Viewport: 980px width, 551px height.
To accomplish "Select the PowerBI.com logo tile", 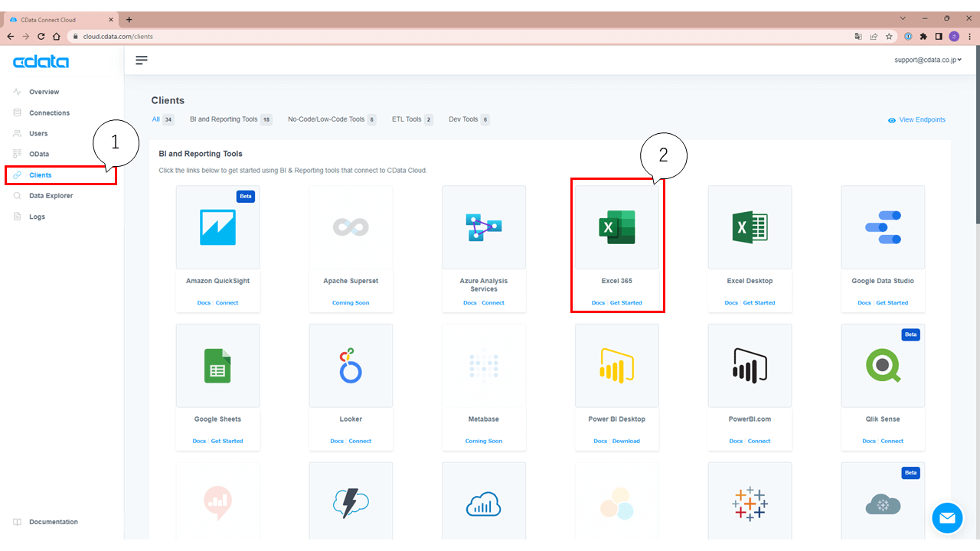I will 750,366.
